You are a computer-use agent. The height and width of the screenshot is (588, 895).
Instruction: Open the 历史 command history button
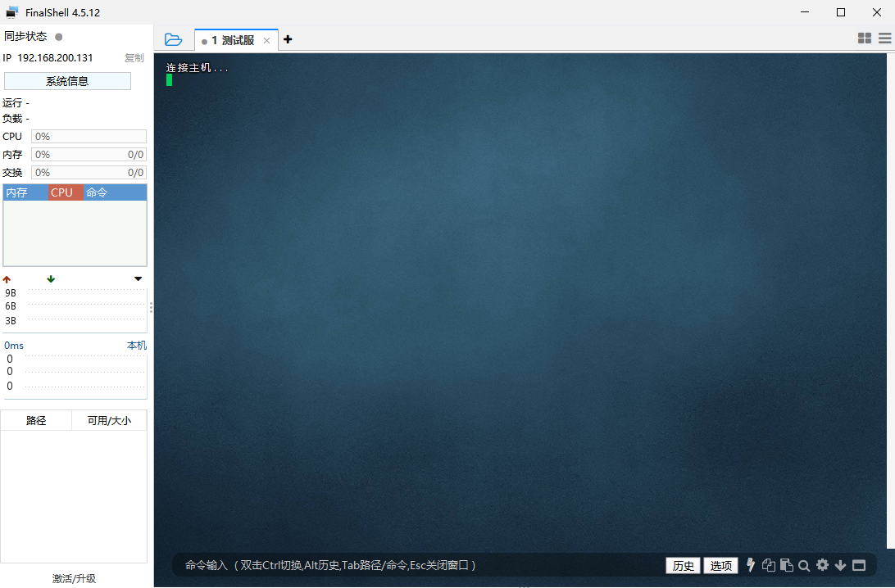click(683, 565)
